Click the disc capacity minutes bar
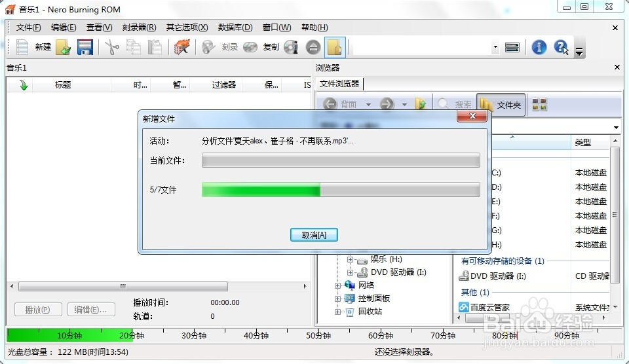 [x=314, y=336]
